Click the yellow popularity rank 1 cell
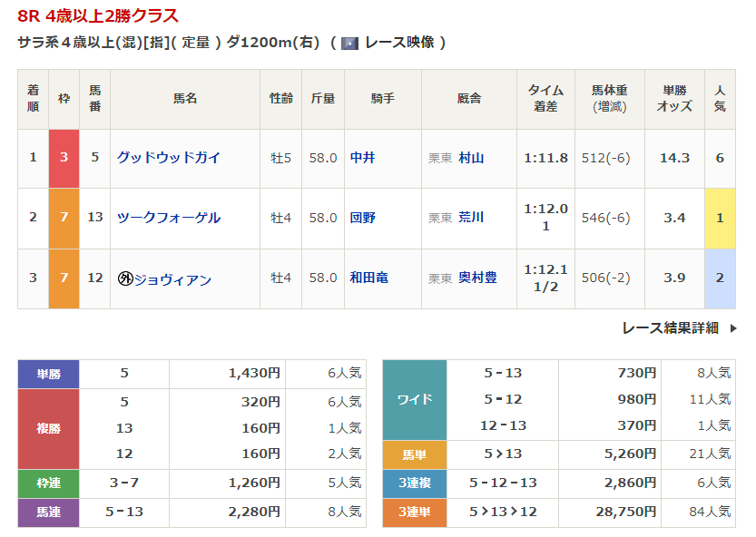 pos(720,218)
